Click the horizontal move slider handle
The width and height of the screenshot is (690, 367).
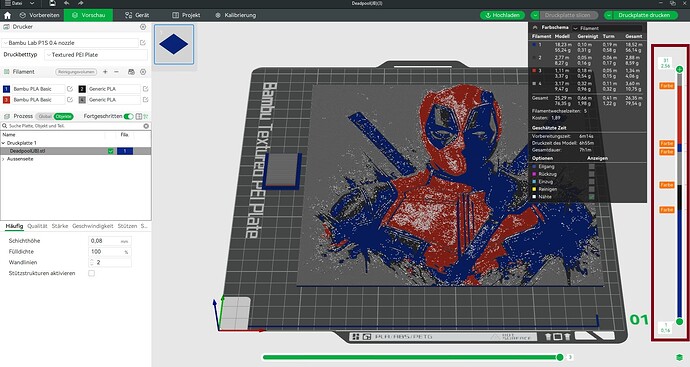560,357
